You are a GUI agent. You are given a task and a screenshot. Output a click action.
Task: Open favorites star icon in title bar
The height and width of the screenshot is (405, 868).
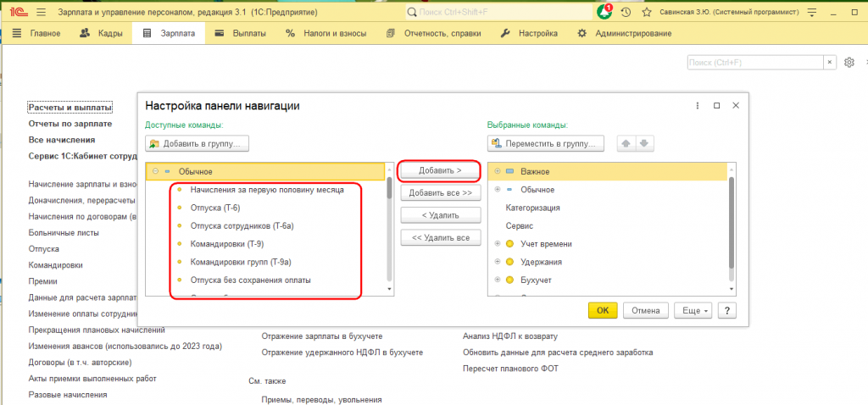[647, 12]
